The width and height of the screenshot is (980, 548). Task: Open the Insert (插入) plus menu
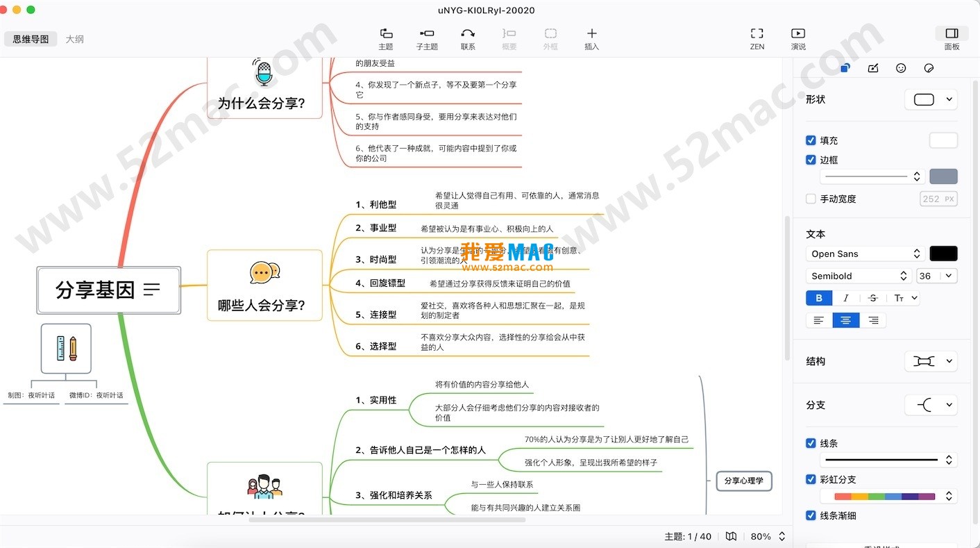(591, 33)
